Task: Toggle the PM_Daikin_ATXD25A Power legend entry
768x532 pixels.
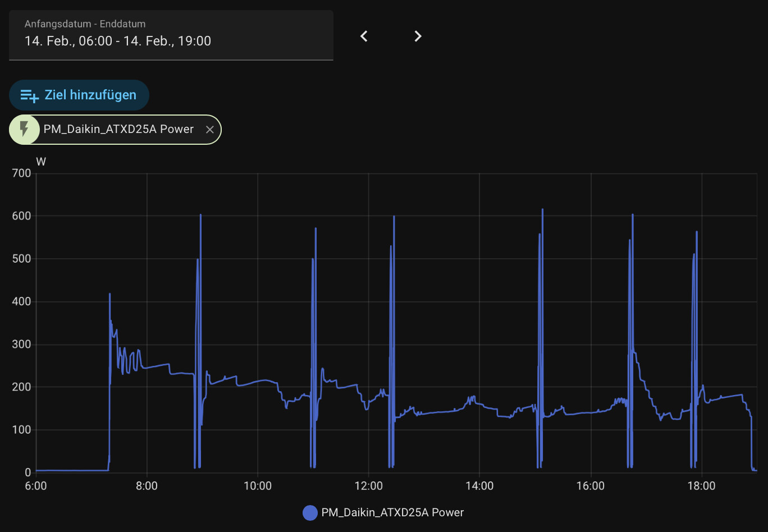Action: (x=392, y=512)
